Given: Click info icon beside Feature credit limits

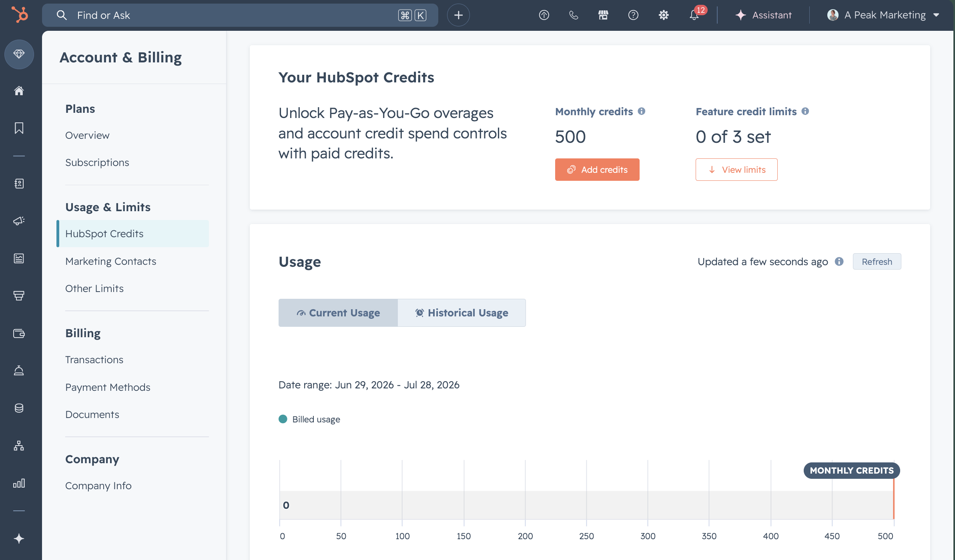Looking at the screenshot, I should coord(805,111).
